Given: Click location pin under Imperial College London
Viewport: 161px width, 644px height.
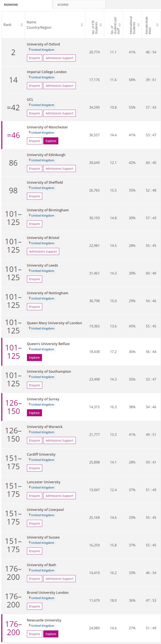Looking at the screenshot, I should click(29, 77).
